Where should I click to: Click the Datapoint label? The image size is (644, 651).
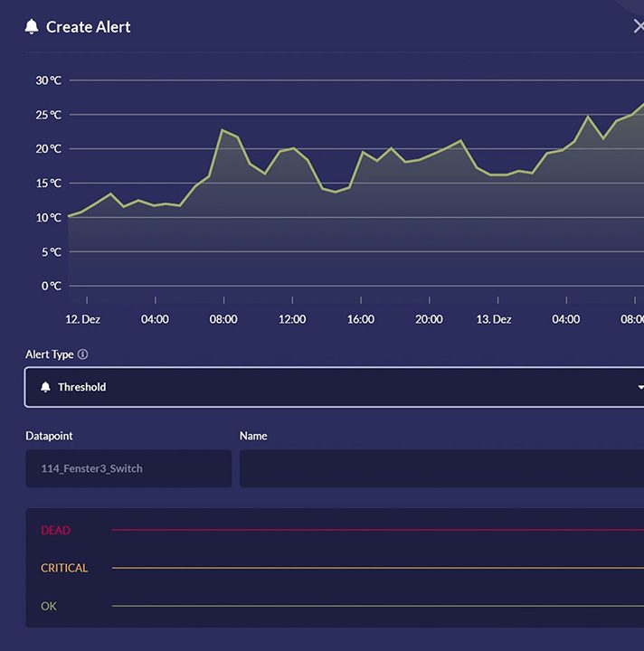(x=49, y=436)
